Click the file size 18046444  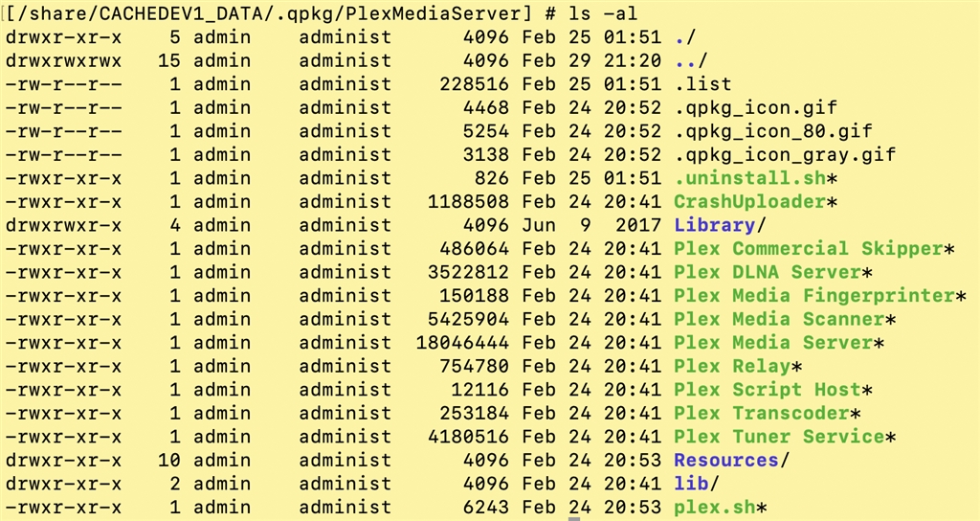click(462, 343)
